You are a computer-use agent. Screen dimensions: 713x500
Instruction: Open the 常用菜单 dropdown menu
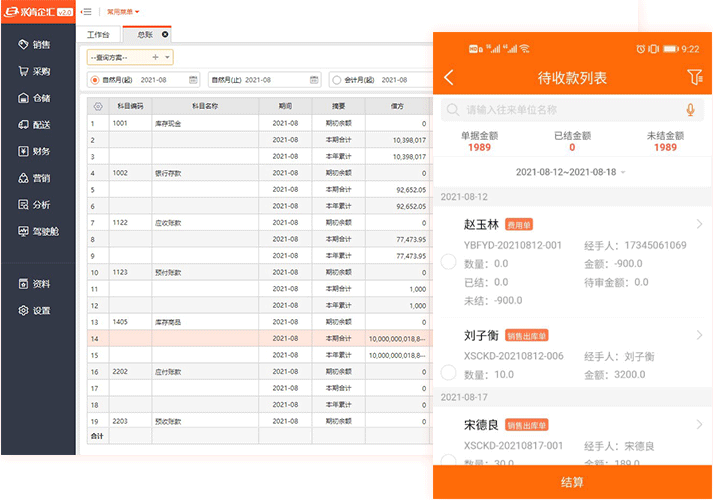[x=123, y=12]
